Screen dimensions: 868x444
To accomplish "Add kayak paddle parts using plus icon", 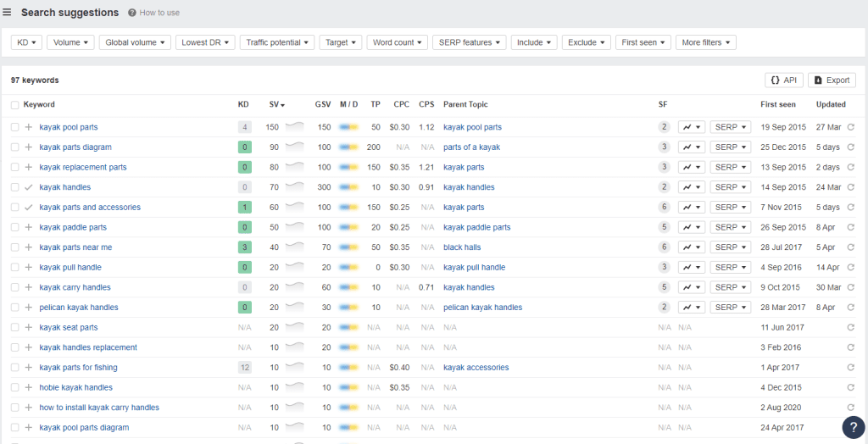I will [x=29, y=228].
